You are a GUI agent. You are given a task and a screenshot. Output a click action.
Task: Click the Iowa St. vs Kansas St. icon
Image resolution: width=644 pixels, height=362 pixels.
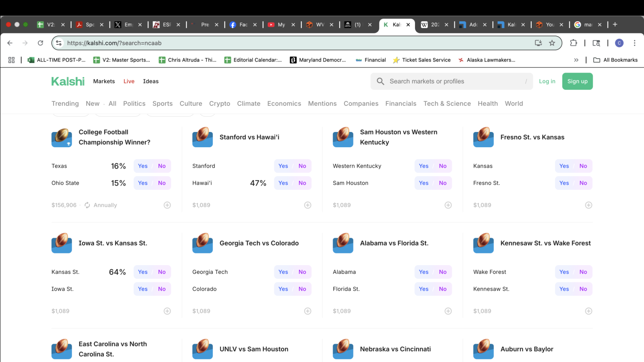click(x=62, y=243)
